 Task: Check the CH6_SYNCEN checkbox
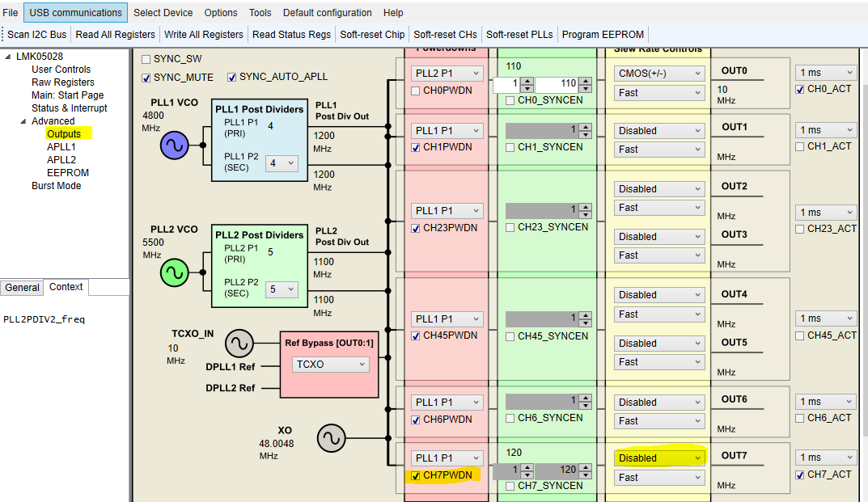510,419
